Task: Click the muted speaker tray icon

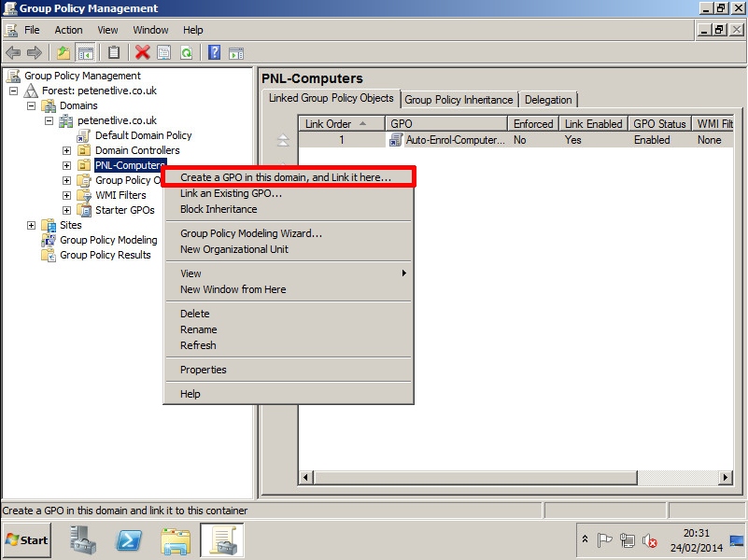Action: pos(649,540)
